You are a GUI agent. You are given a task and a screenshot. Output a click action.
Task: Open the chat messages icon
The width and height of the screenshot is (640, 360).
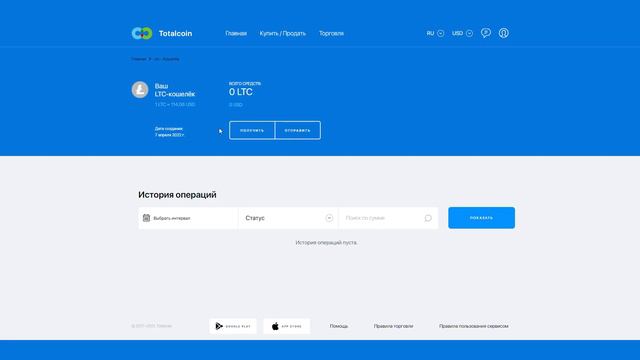click(486, 33)
